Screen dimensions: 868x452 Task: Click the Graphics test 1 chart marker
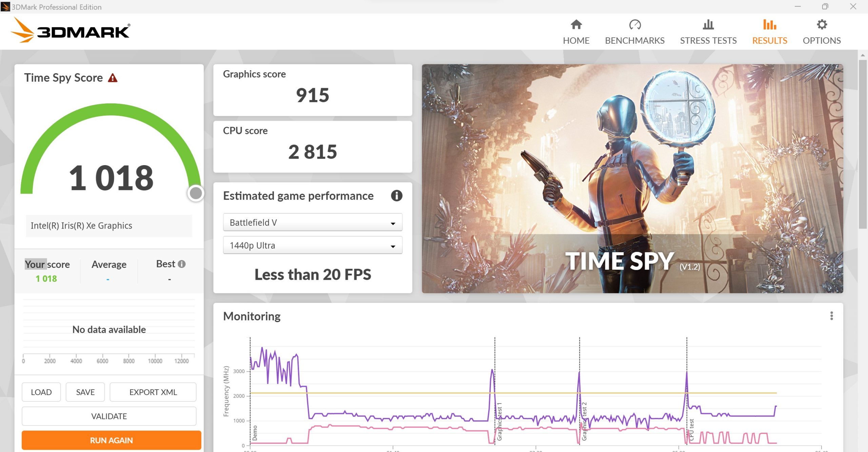(x=499, y=421)
